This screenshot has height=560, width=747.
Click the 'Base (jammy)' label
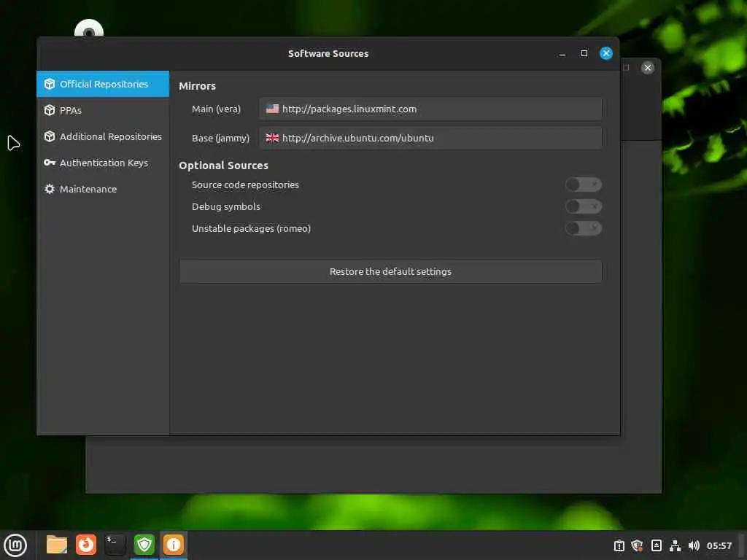point(220,138)
